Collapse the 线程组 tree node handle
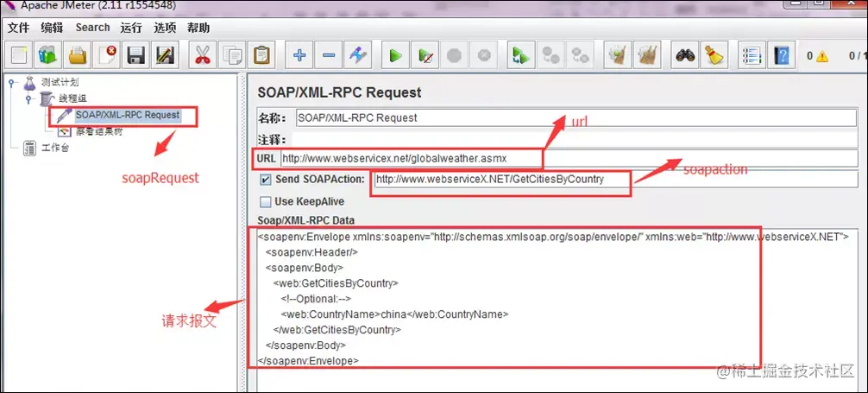Image resolution: width=868 pixels, height=393 pixels. click(29, 99)
